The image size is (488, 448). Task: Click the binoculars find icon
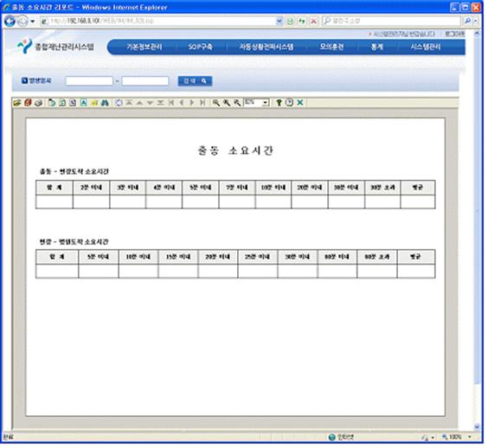pyautogui.click(x=105, y=103)
